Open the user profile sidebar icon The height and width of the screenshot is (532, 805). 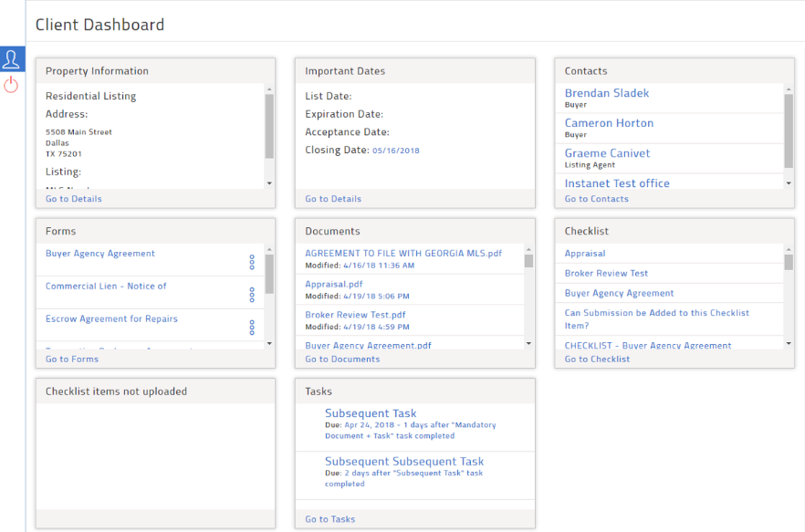pos(12,58)
